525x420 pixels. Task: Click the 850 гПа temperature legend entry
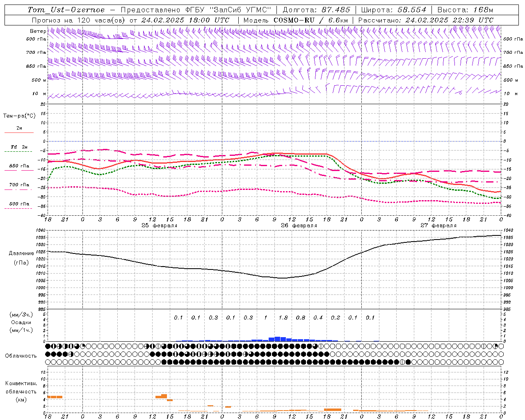coord(19,166)
